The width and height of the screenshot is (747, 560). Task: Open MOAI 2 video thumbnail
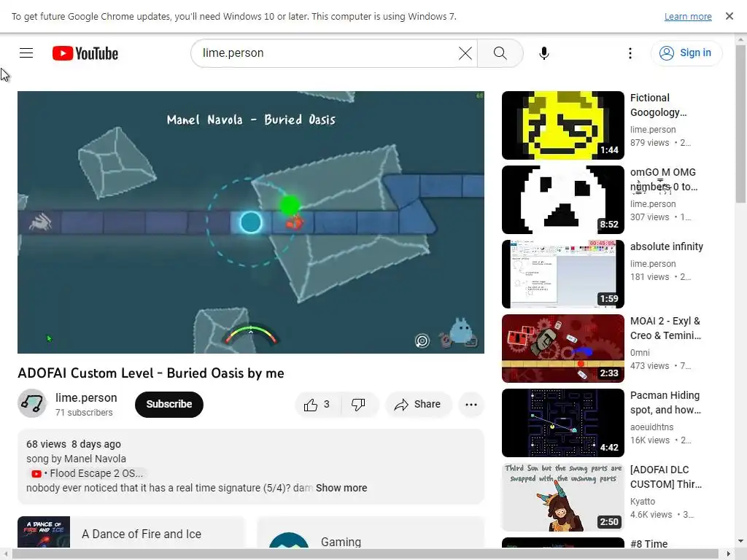(562, 348)
